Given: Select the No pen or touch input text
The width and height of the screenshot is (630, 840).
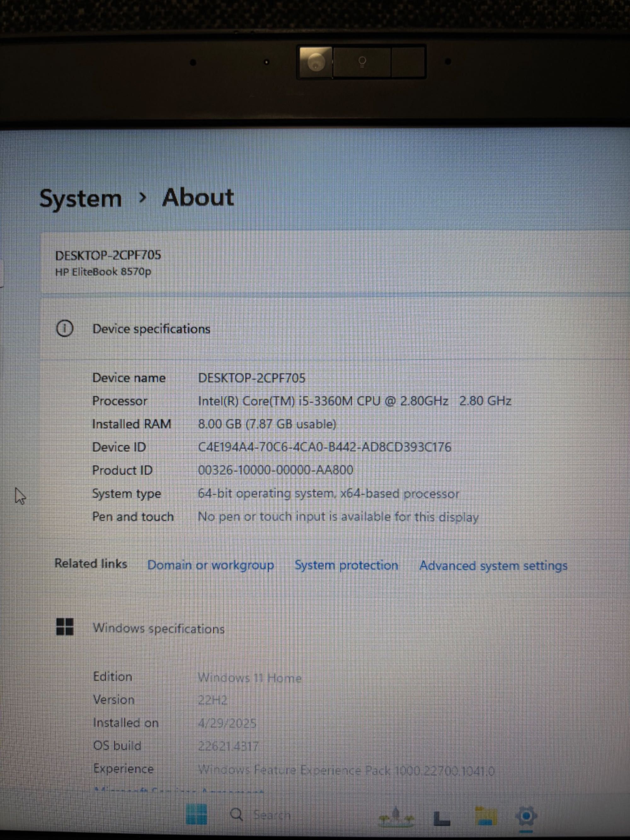Looking at the screenshot, I should tap(338, 517).
